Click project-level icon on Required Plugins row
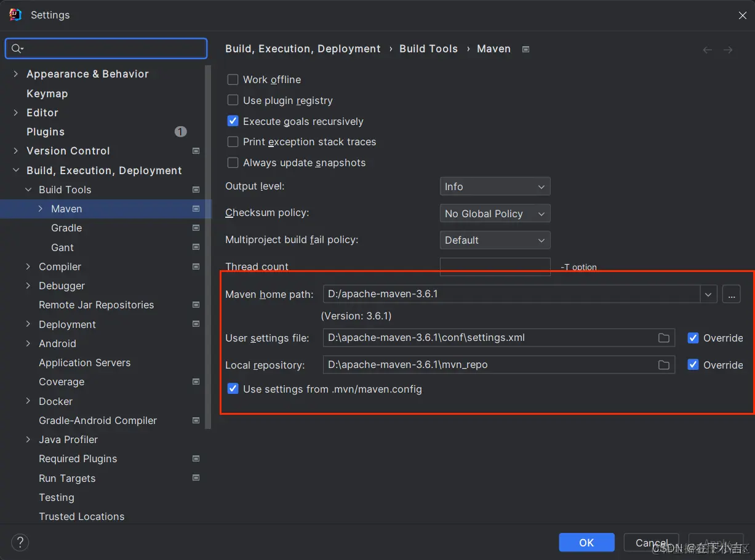The height and width of the screenshot is (560, 755). click(196, 458)
